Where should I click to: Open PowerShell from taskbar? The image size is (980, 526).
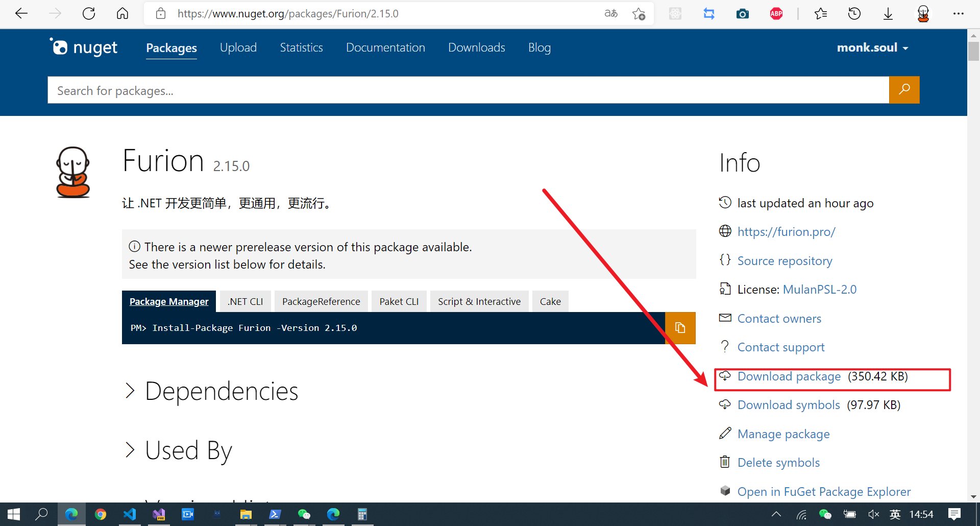(x=275, y=514)
